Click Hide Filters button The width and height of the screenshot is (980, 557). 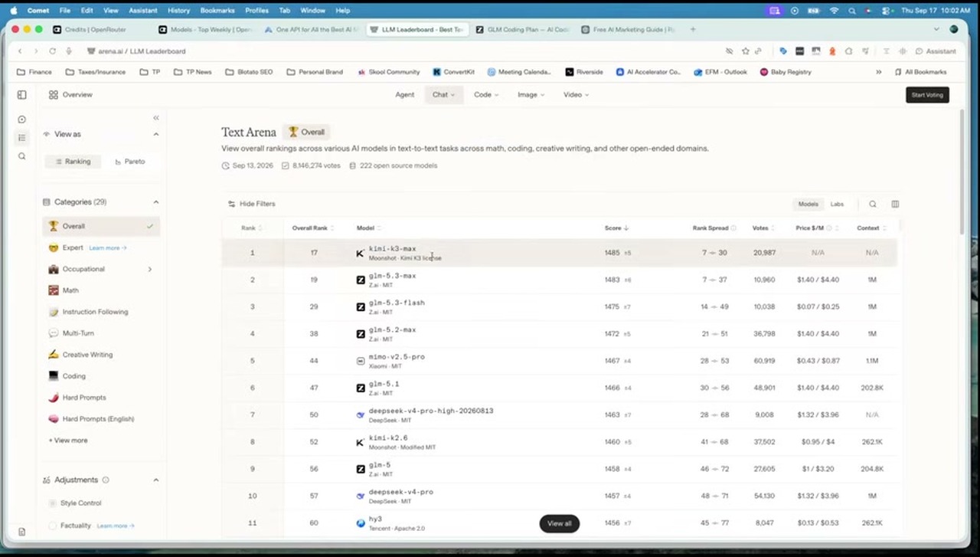pos(251,204)
